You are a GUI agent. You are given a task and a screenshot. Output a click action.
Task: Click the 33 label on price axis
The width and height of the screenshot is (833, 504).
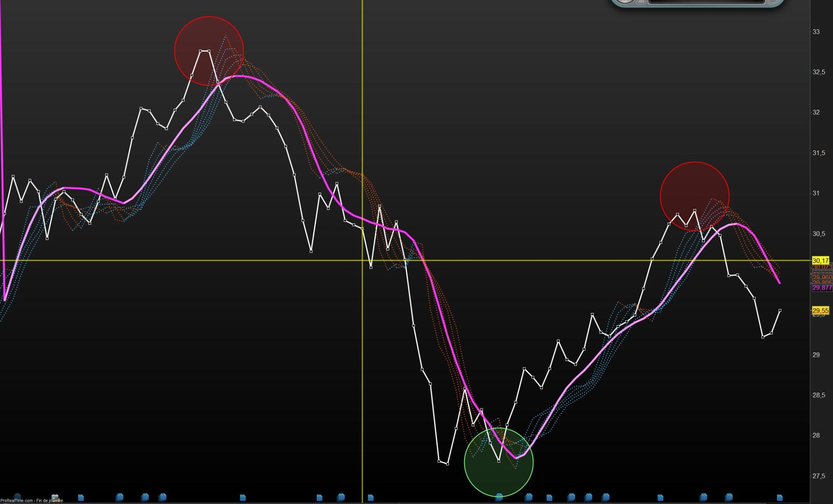(x=816, y=32)
